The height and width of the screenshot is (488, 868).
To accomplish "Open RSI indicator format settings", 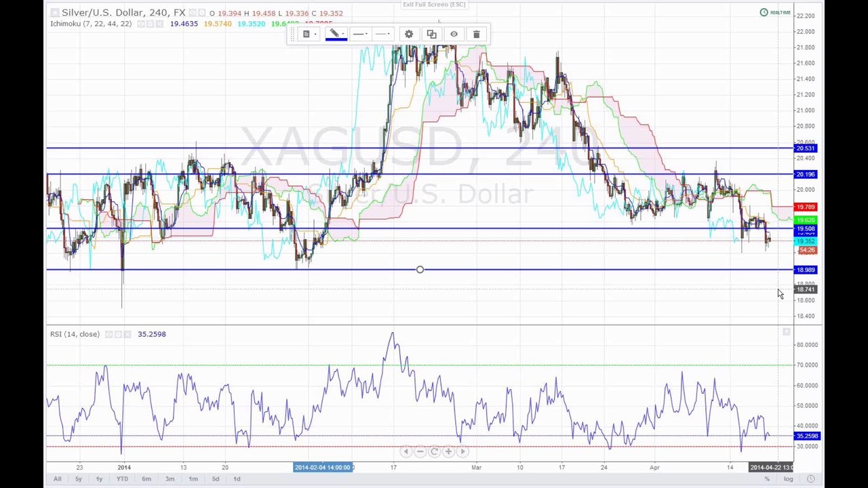I will pyautogui.click(x=118, y=334).
